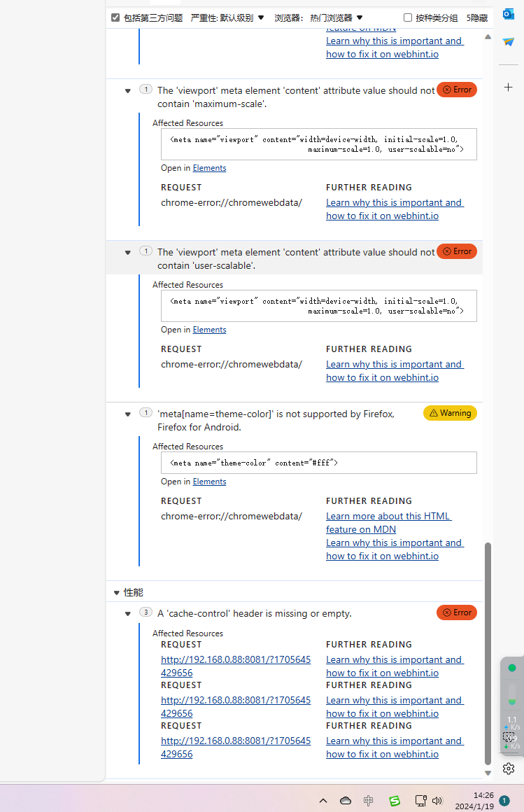Screen dimensions: 524x812
Task: Click the plus icon to customize sidebar
Action: [x=509, y=87]
